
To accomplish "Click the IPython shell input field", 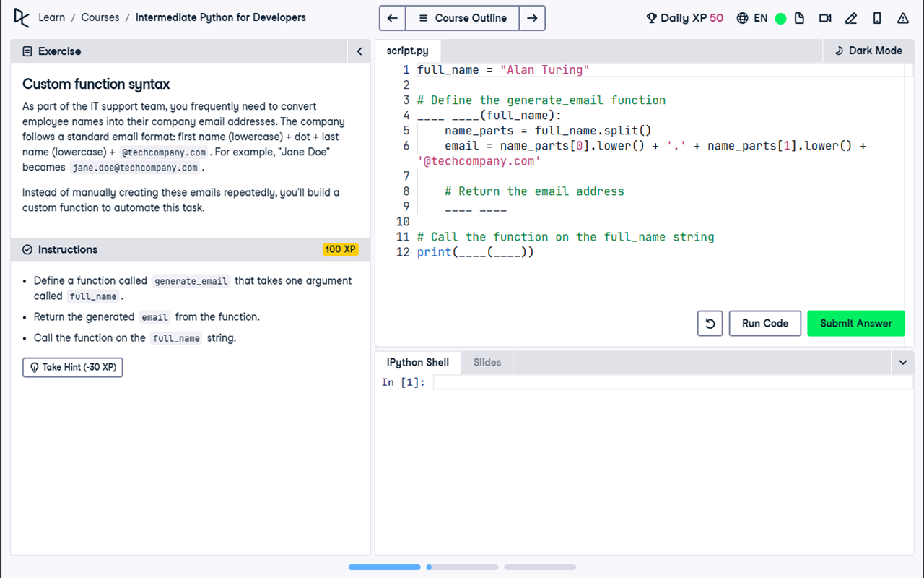I will point(673,382).
